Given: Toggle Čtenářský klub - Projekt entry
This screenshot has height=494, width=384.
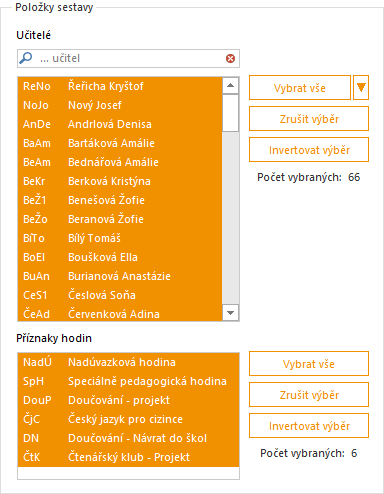Looking at the screenshot, I should click(128, 457).
